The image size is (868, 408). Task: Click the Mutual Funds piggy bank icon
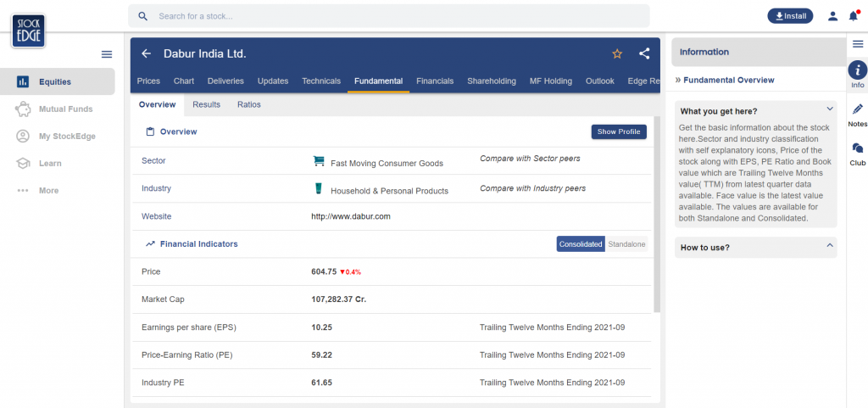pyautogui.click(x=23, y=109)
